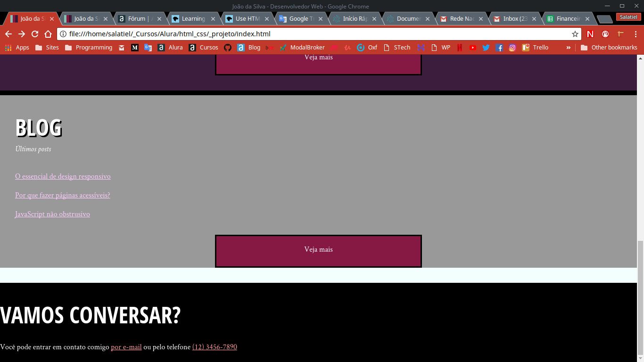Open the Salatiel profile button
Viewport: 644px width, 362px height.
point(628,17)
